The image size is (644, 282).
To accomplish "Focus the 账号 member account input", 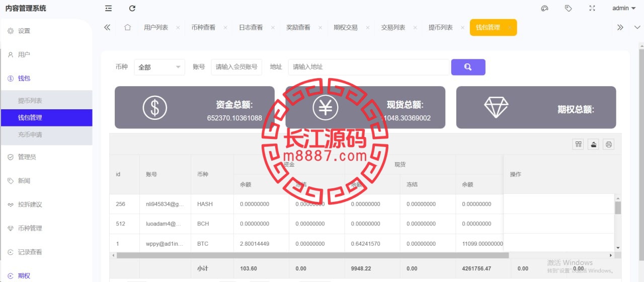I will tap(236, 67).
